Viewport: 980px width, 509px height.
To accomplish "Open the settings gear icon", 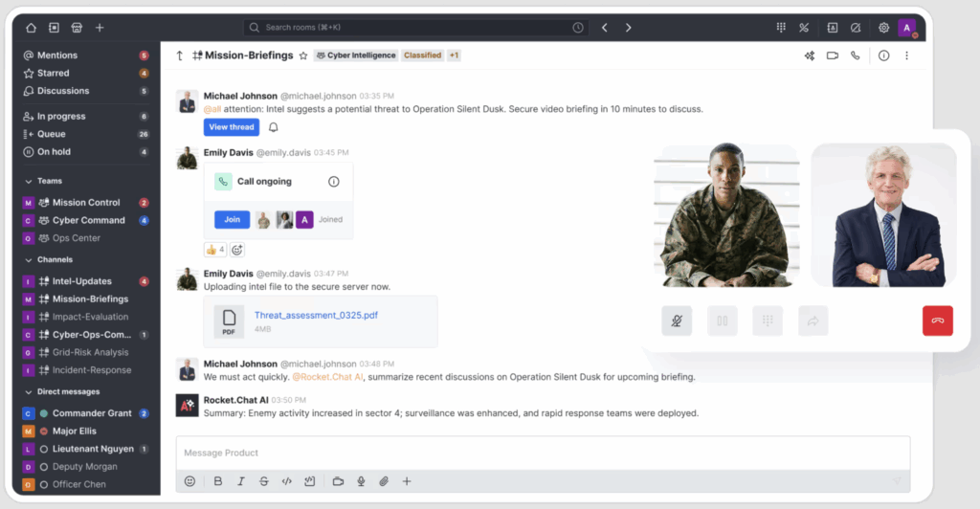I will click(883, 28).
